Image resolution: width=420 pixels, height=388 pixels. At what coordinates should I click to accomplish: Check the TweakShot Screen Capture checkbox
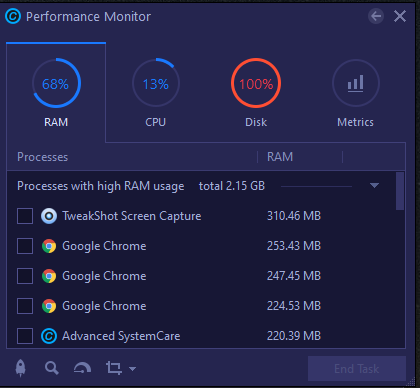click(25, 216)
